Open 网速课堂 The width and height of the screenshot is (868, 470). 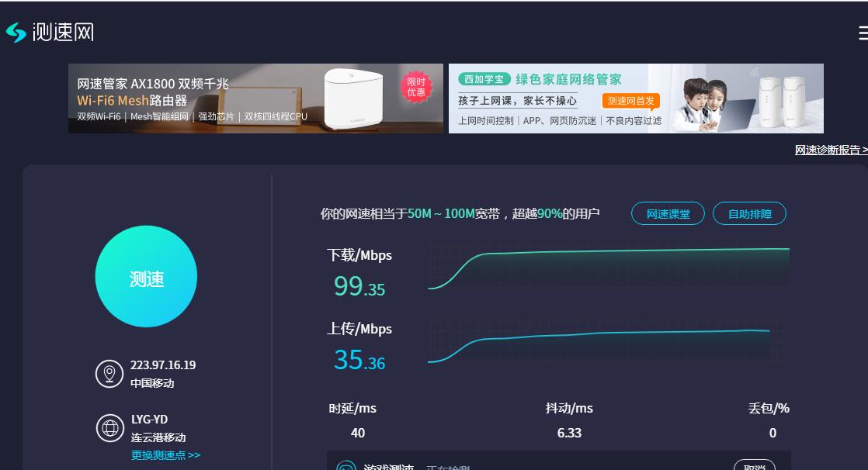666,213
